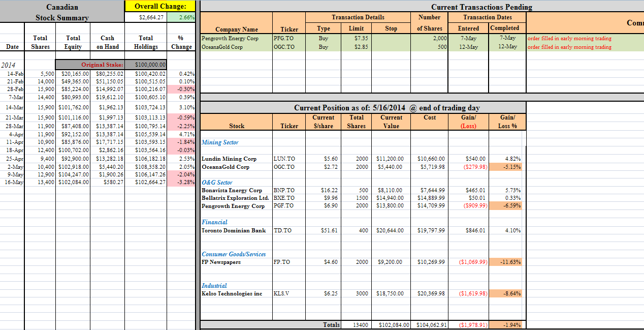The width and height of the screenshot is (644, 330).
Task: Click cash on hand $580.27 cell
Action: 108,182
